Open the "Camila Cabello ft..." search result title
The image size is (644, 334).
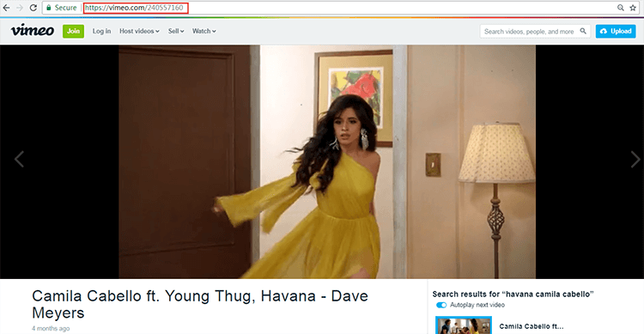[531, 326]
